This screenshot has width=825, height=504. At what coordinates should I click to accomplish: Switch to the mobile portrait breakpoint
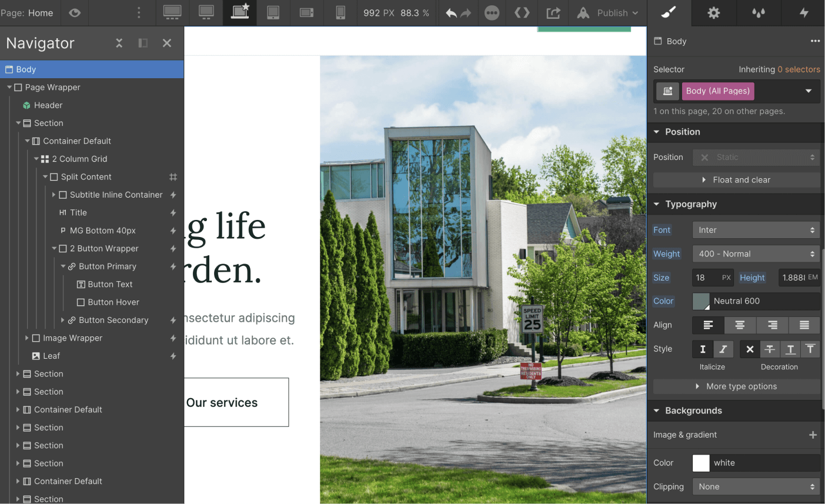[x=340, y=12]
